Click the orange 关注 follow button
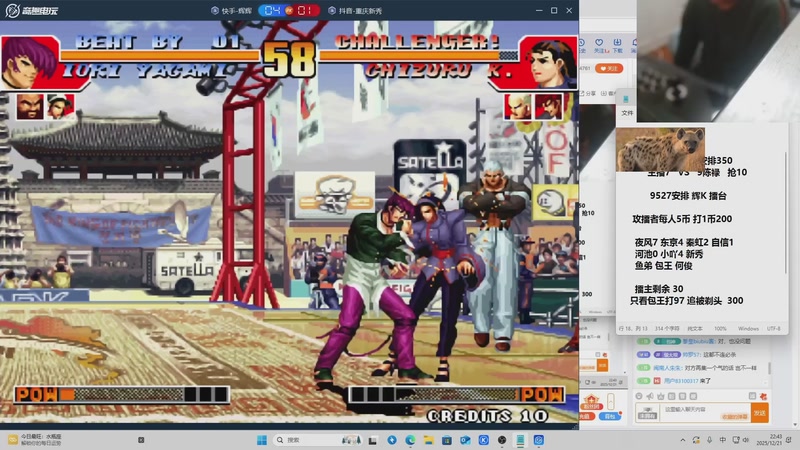Image resolution: width=800 pixels, height=450 pixels. click(x=609, y=68)
